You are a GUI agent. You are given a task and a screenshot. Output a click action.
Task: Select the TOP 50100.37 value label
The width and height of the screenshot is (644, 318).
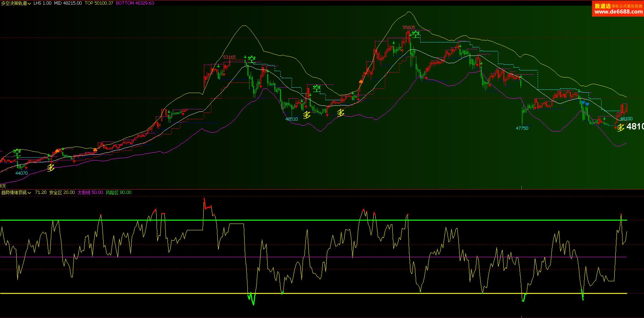click(x=99, y=3)
